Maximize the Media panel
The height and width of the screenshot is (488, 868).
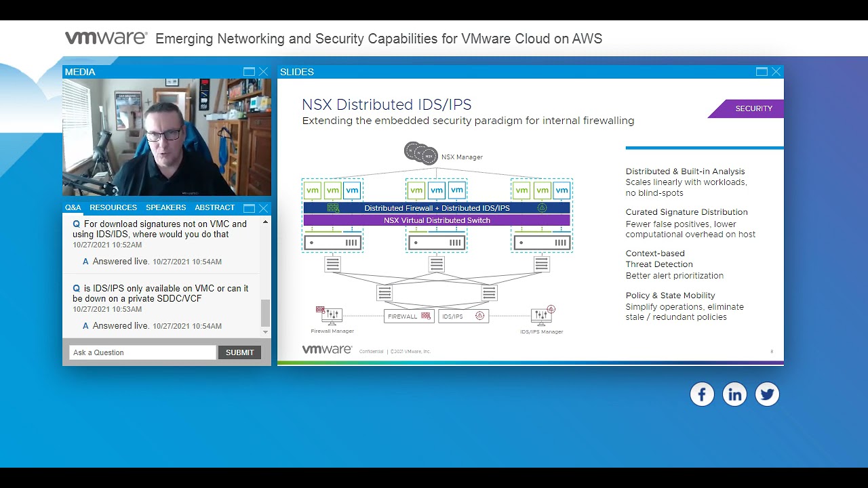pos(249,72)
